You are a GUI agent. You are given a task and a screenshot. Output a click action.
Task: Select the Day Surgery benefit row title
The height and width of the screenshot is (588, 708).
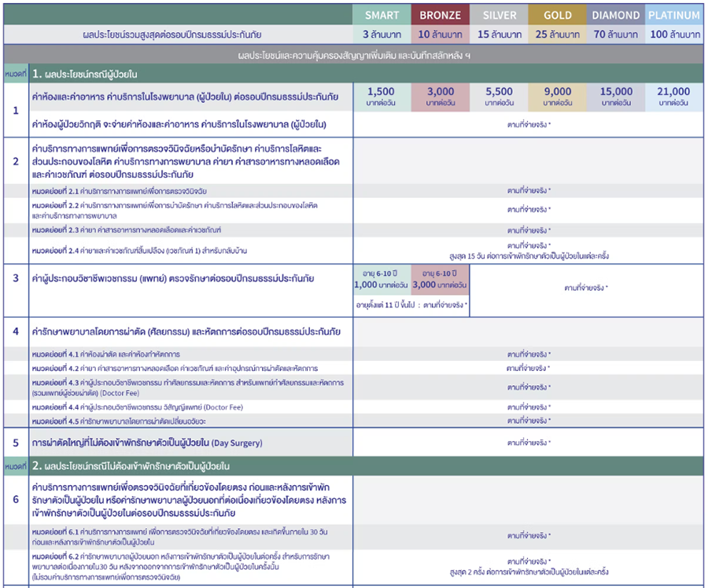pyautogui.click(x=146, y=443)
